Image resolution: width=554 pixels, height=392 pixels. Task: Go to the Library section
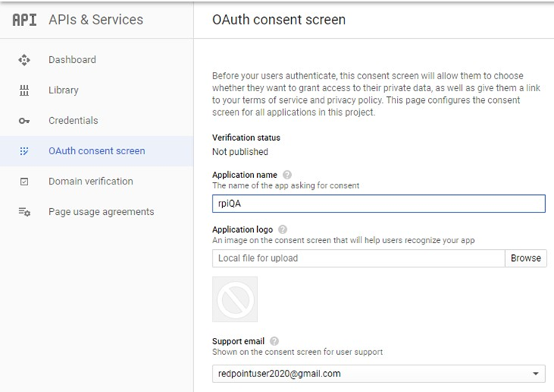63,90
